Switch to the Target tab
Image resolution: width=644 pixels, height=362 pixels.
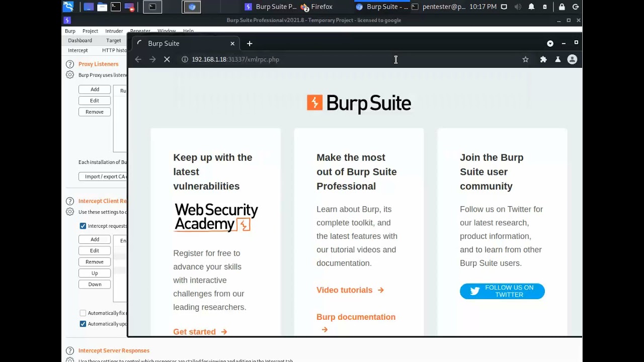tap(114, 41)
